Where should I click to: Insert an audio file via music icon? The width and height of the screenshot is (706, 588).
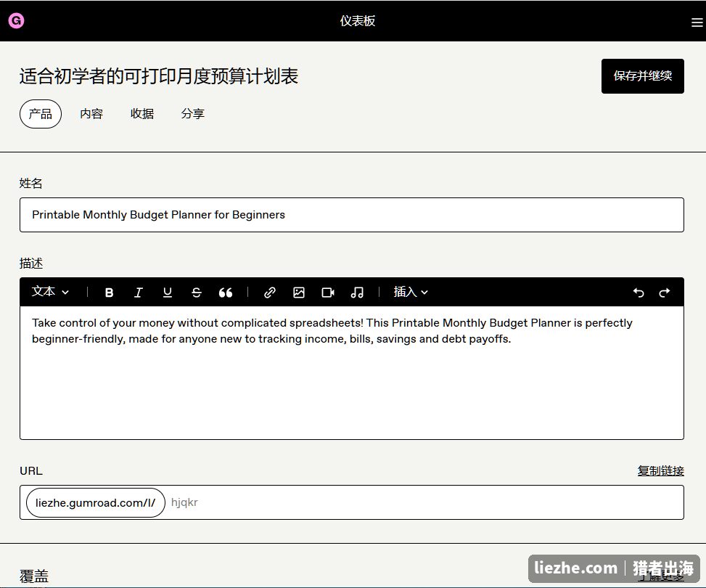coord(357,293)
